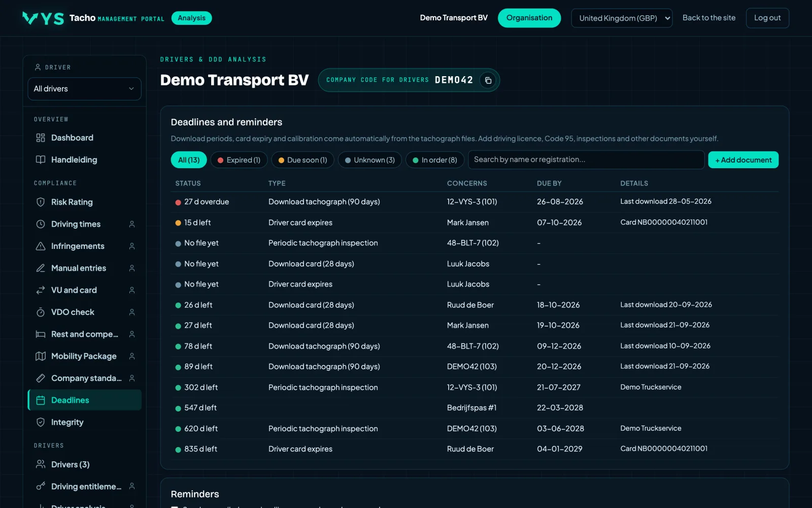This screenshot has height=508, width=812.
Task: Click the Driving times clock icon
Action: 41,224
